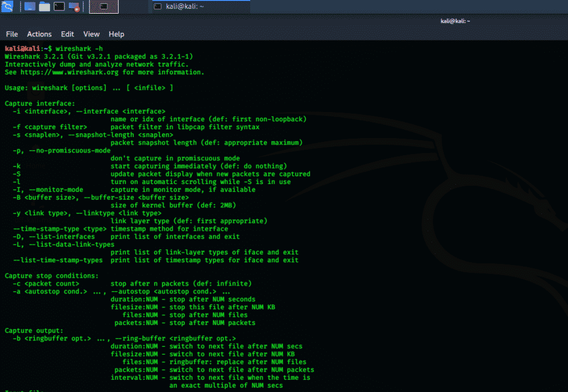The width and height of the screenshot is (568, 392).
Task: Open the Edit menu
Action: (68, 34)
